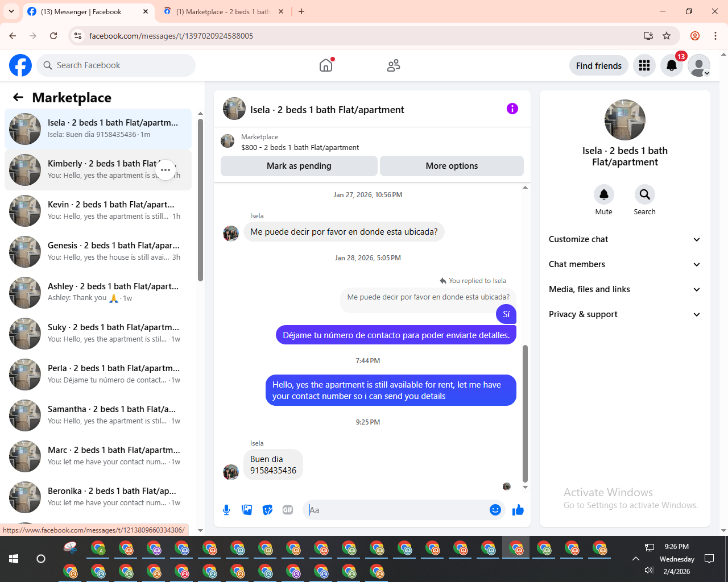This screenshot has height=582, width=728.
Task: Open Beronika conversation in list
Action: click(x=98, y=497)
